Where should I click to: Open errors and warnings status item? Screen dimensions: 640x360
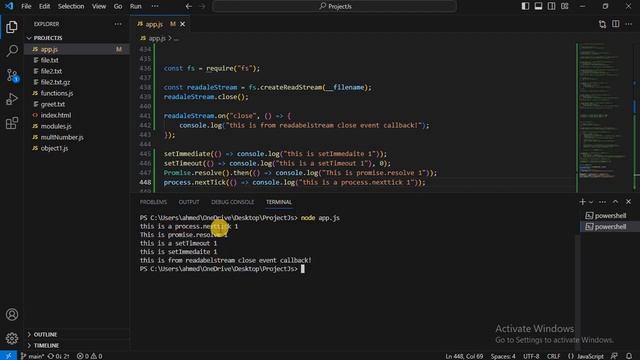89,356
